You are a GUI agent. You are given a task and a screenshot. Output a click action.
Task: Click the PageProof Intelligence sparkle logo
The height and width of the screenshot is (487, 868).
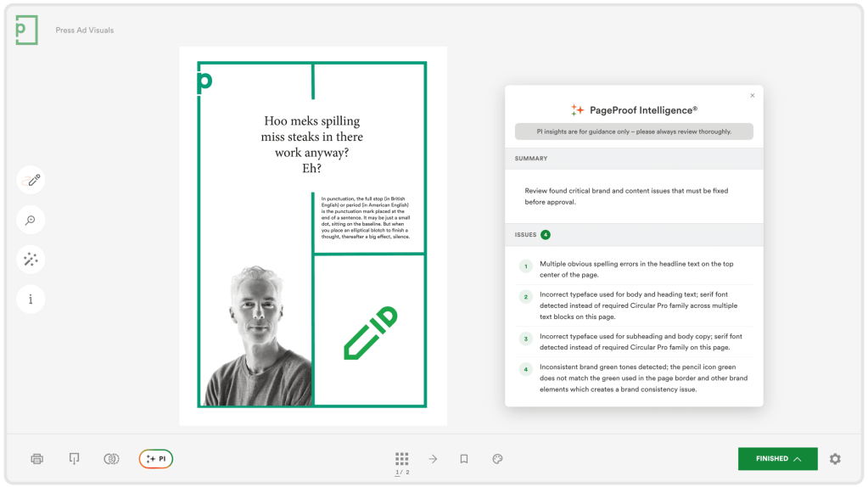[x=577, y=110]
